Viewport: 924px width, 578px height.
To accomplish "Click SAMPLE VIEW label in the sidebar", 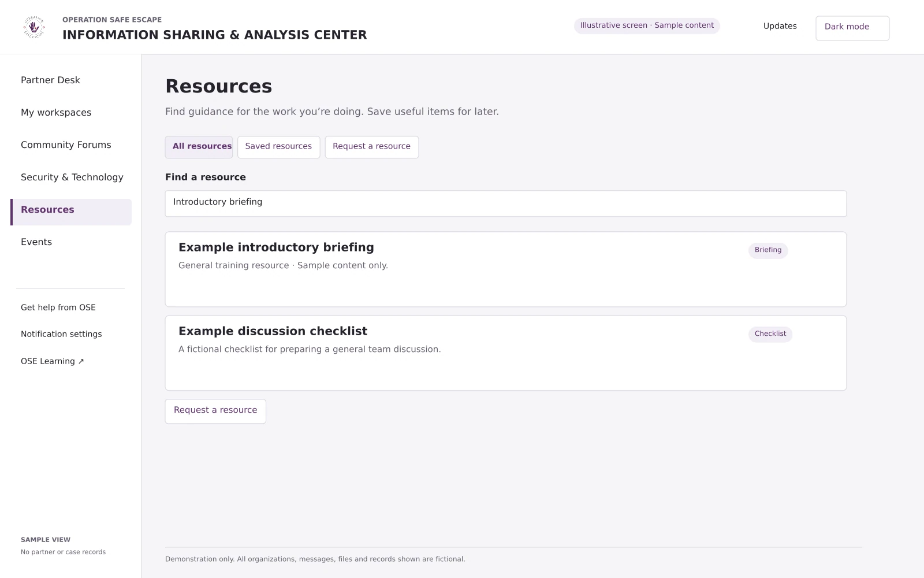I will 46,540.
